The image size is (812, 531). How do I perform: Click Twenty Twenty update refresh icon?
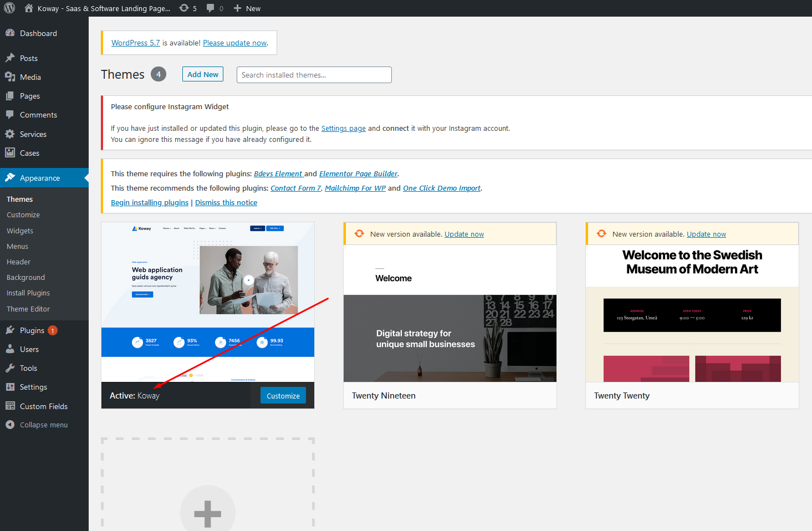coord(601,234)
